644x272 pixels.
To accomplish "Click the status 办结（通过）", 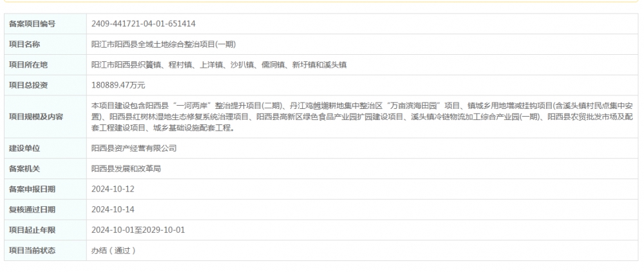I will click(114, 251).
